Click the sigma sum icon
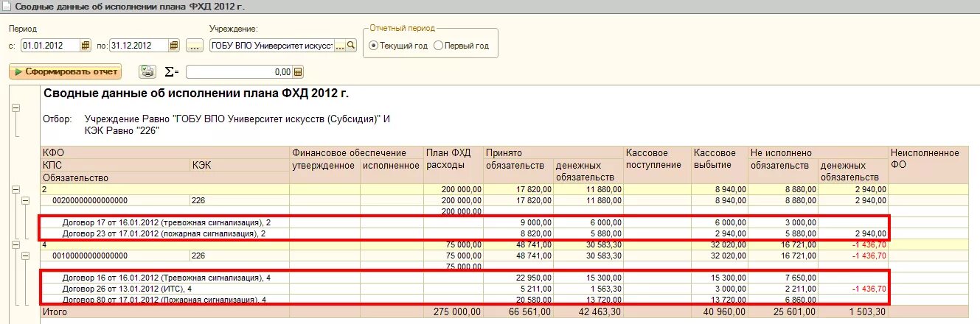The image size is (980, 324). (171, 72)
